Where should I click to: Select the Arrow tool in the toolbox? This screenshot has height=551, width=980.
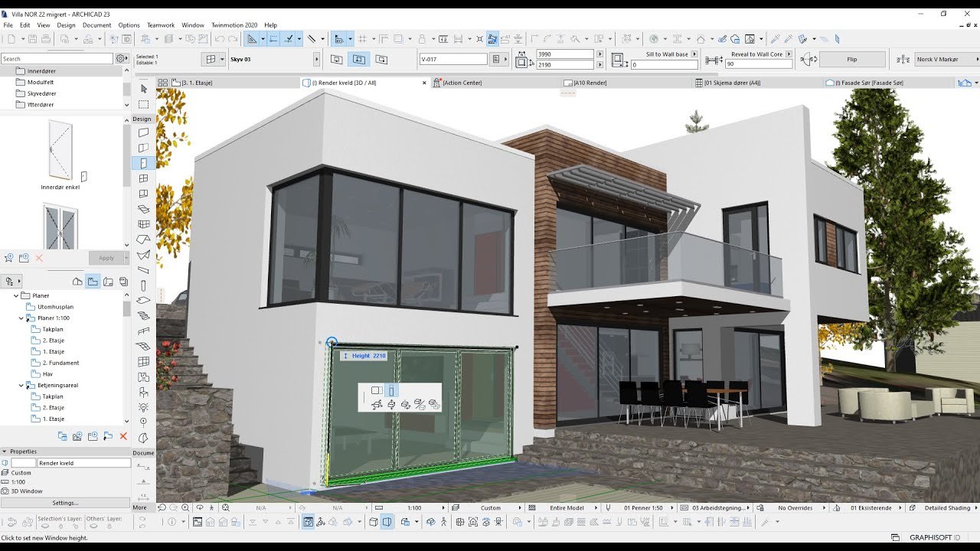[143, 89]
